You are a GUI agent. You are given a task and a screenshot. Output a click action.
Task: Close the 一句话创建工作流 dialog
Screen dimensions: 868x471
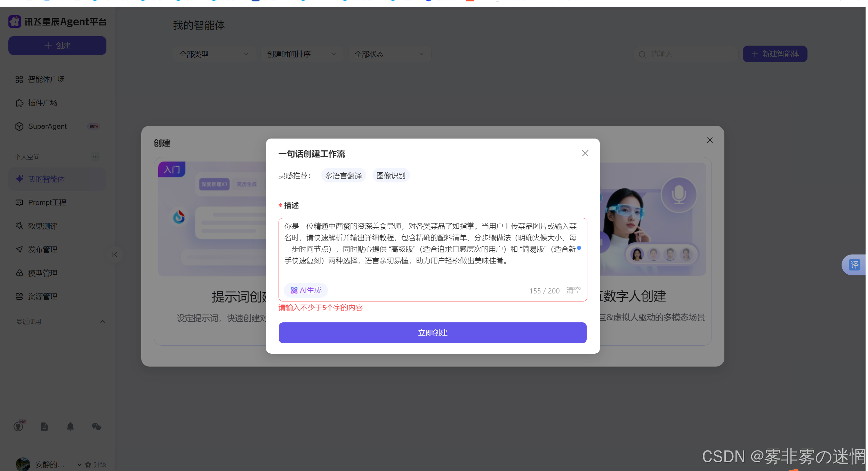click(x=585, y=154)
